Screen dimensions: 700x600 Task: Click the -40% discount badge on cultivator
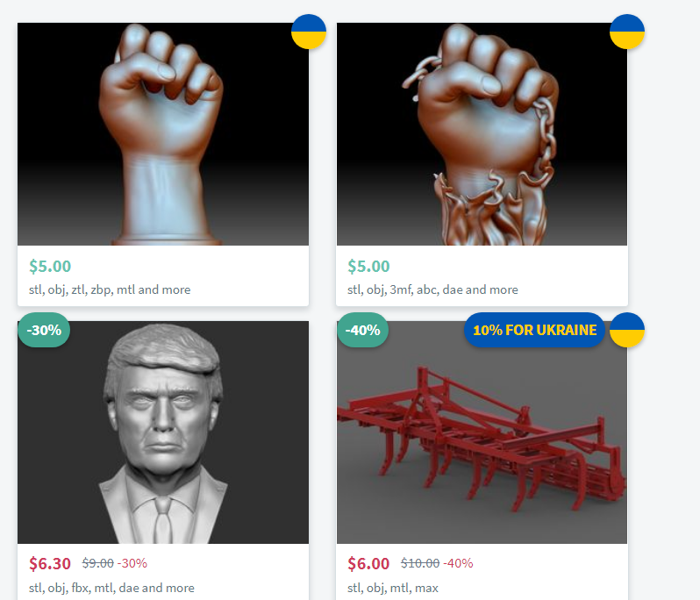pyautogui.click(x=362, y=330)
